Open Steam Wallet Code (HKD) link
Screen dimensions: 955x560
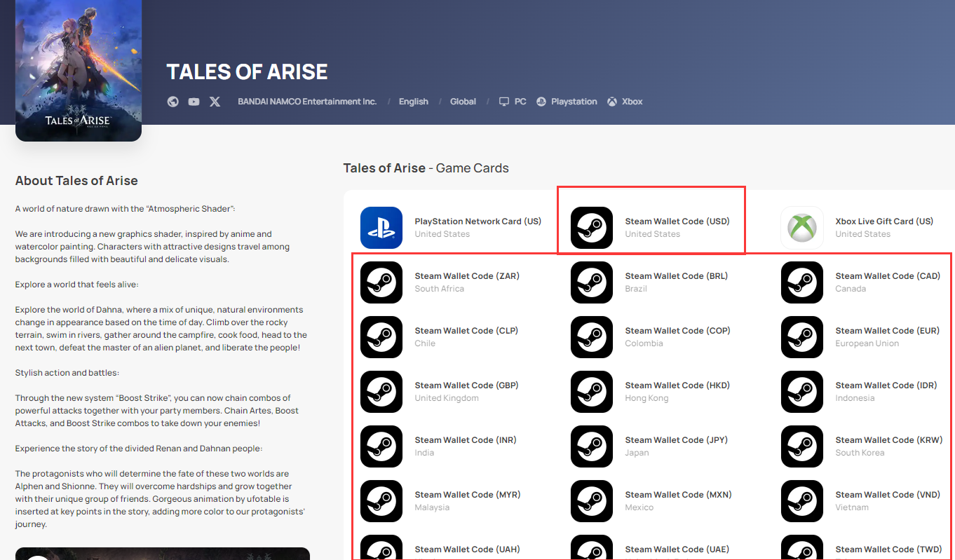[677, 385]
